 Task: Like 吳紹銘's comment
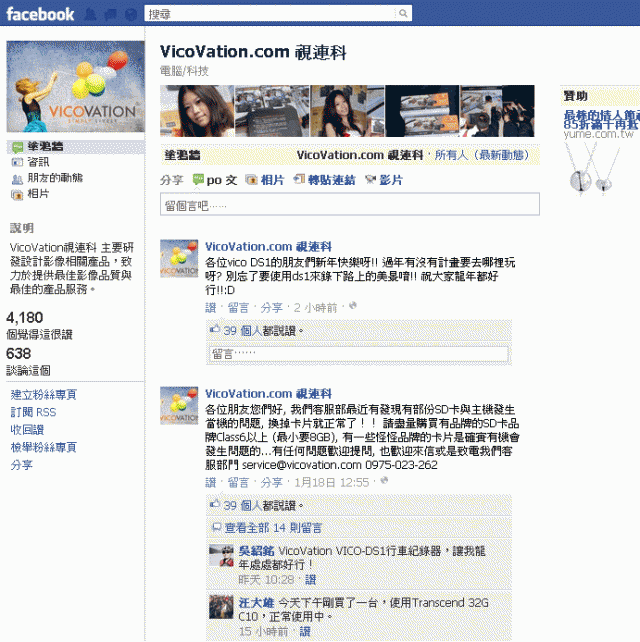(310, 580)
